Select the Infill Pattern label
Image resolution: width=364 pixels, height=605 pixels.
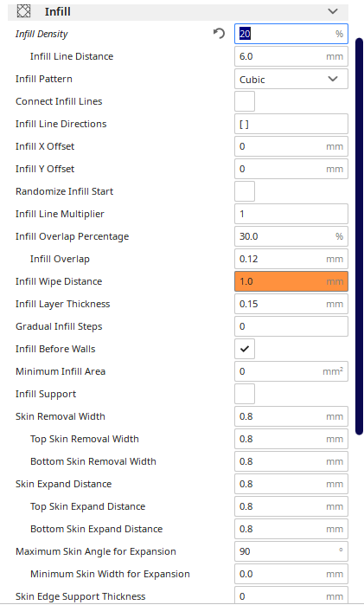tap(44, 79)
